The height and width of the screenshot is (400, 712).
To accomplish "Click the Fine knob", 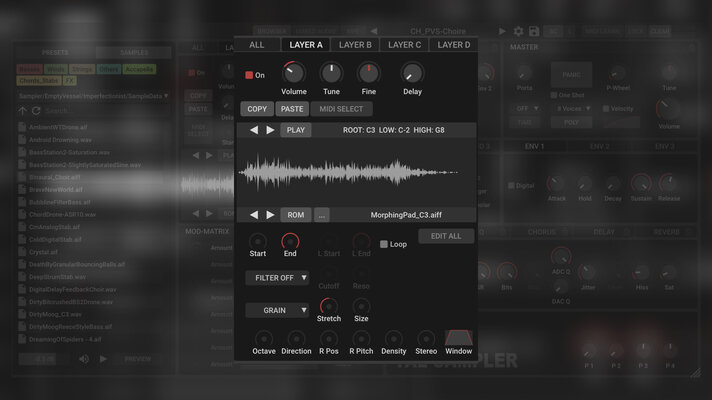I will [x=368, y=73].
